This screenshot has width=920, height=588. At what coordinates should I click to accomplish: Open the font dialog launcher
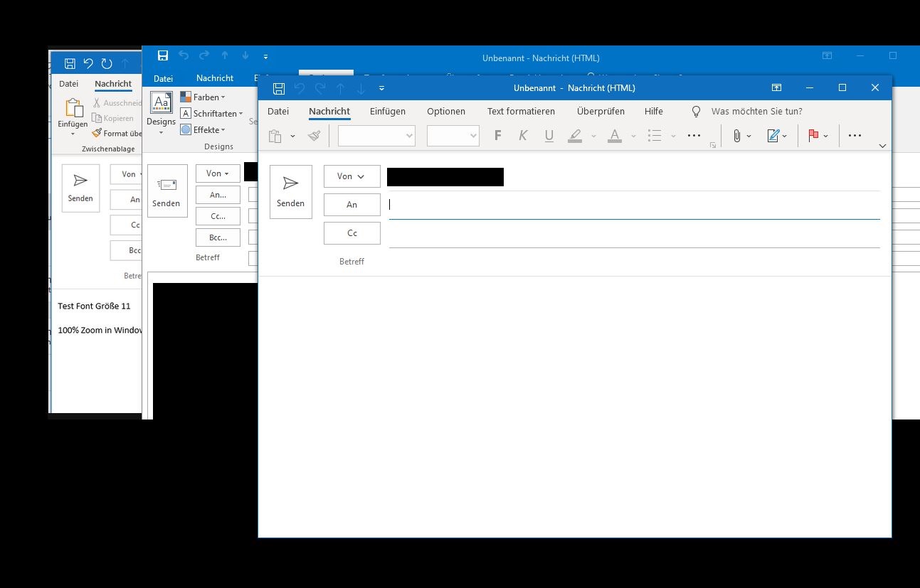[x=713, y=145]
